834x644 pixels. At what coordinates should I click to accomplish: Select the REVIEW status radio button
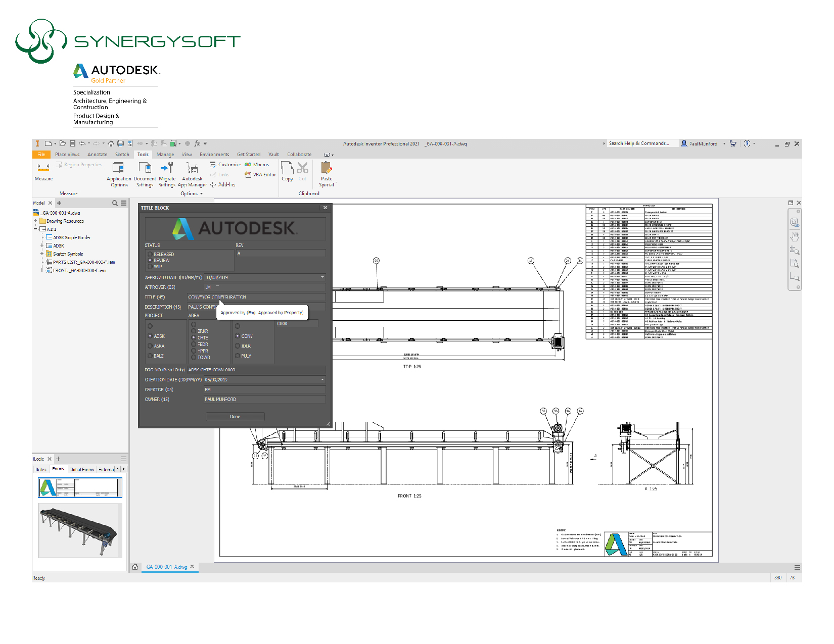(x=150, y=260)
